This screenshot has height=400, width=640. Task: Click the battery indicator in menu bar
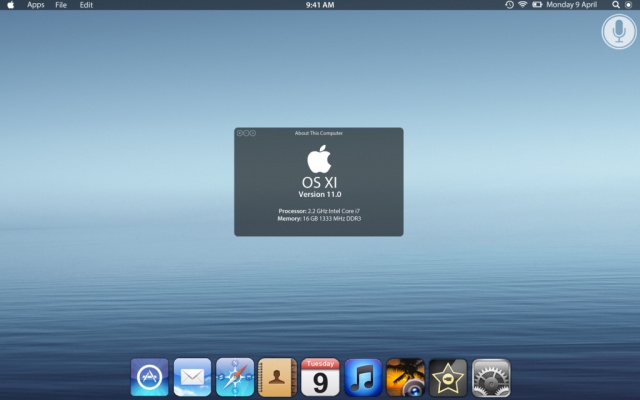pos(537,5)
